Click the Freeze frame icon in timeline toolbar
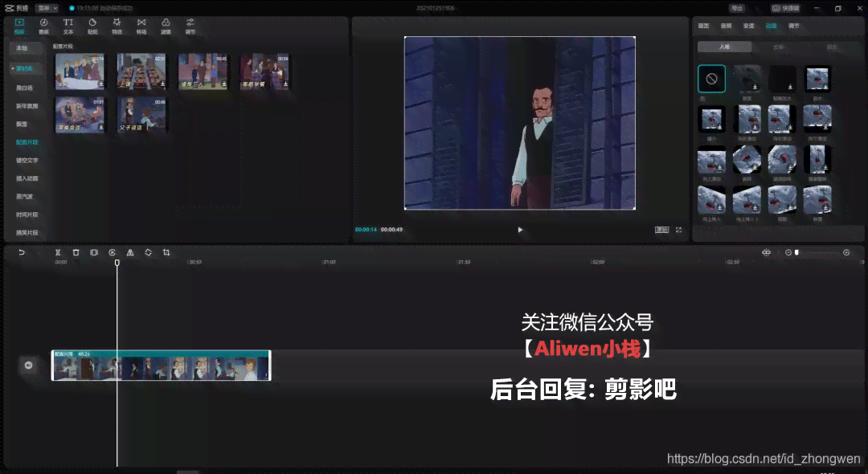Screen dimensions: 868x474 (94, 252)
